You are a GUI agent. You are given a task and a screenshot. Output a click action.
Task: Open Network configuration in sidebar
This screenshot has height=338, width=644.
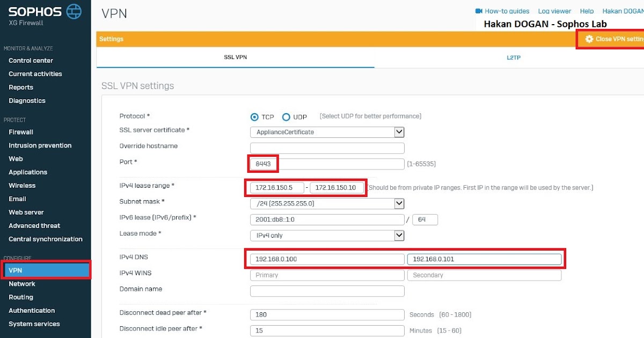point(22,284)
